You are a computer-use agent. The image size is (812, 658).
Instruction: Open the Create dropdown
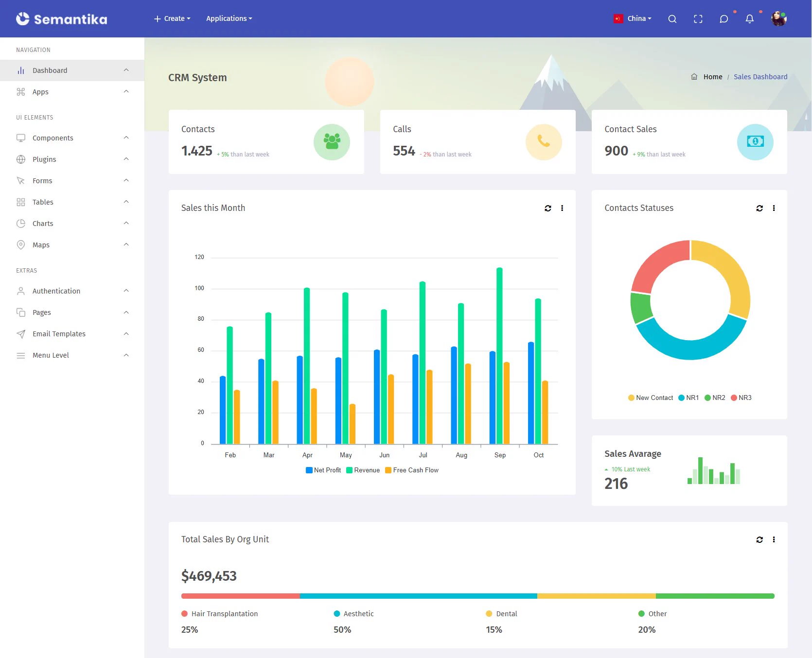[172, 18]
